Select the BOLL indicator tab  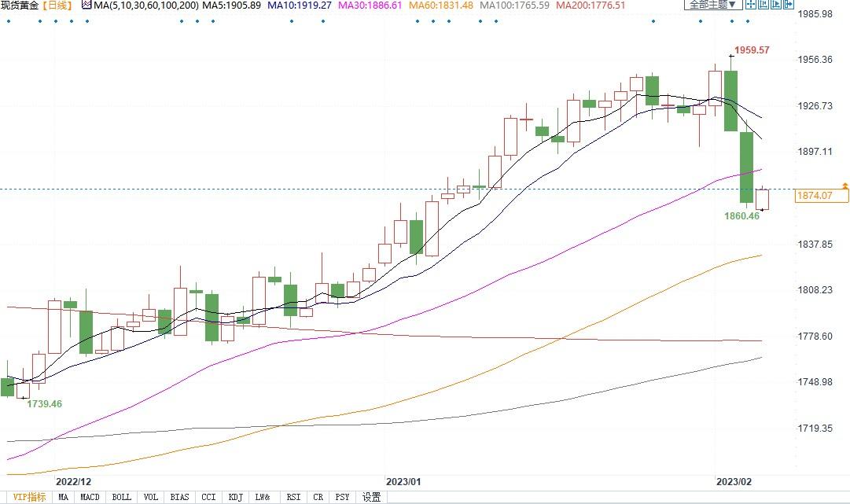[121, 497]
